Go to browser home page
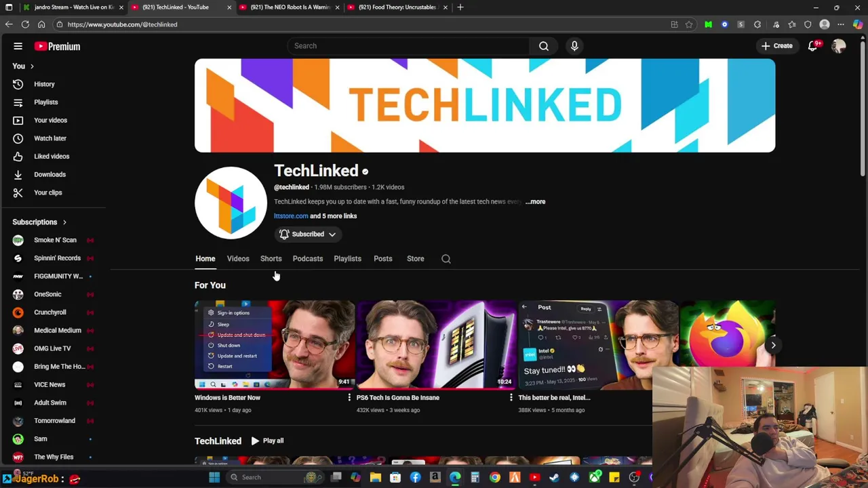 click(x=41, y=24)
